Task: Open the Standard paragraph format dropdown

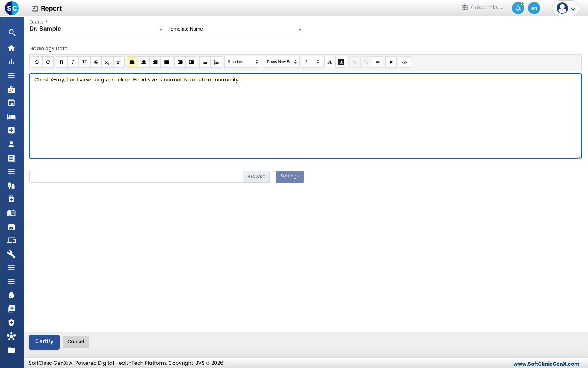Action: click(243, 62)
